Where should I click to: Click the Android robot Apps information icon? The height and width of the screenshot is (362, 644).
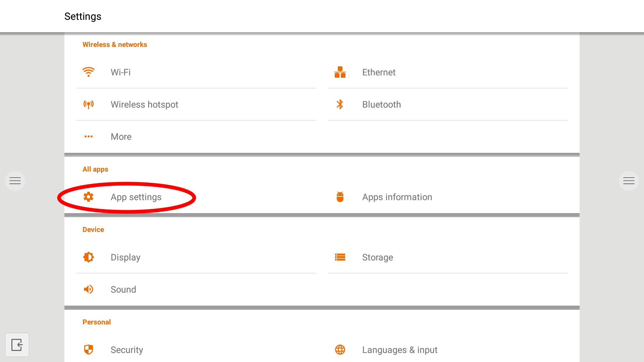[340, 197]
